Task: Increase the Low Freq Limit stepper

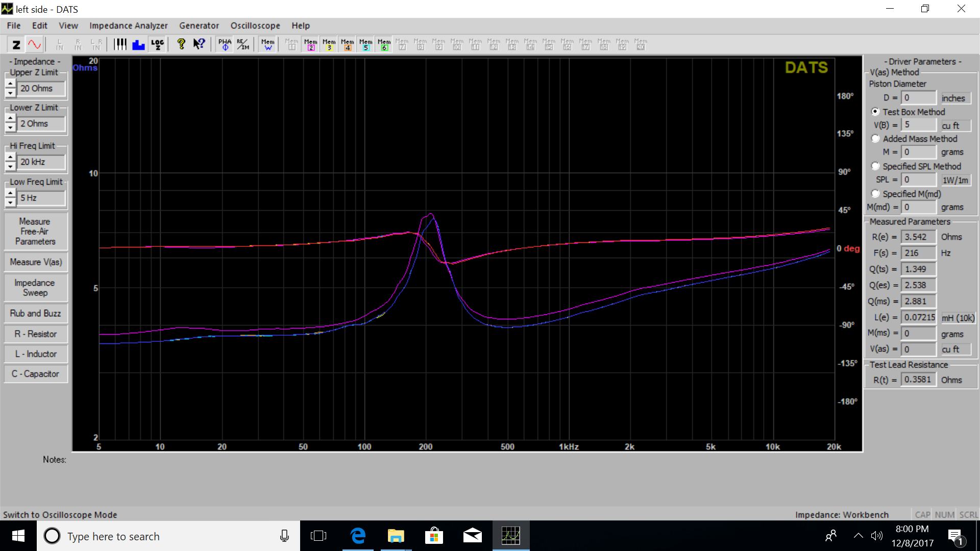Action: pyautogui.click(x=10, y=193)
